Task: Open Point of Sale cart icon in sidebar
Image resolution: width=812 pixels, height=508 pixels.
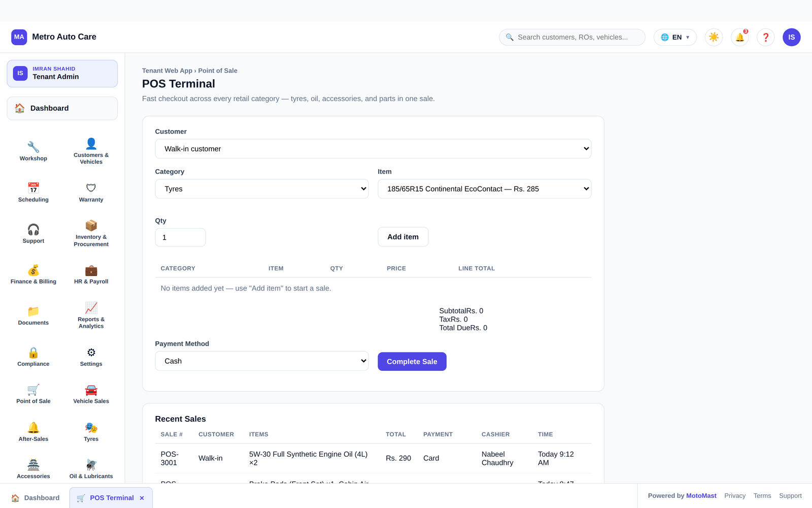Action: (x=33, y=395)
